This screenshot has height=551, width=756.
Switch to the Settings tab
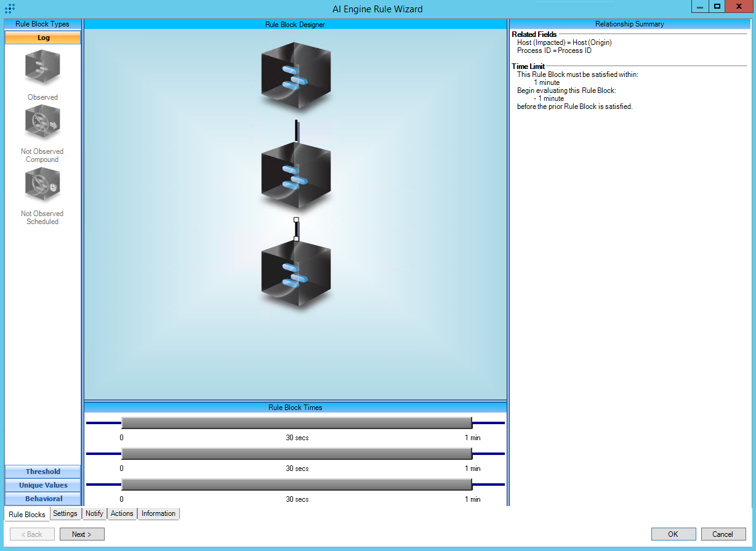point(65,513)
